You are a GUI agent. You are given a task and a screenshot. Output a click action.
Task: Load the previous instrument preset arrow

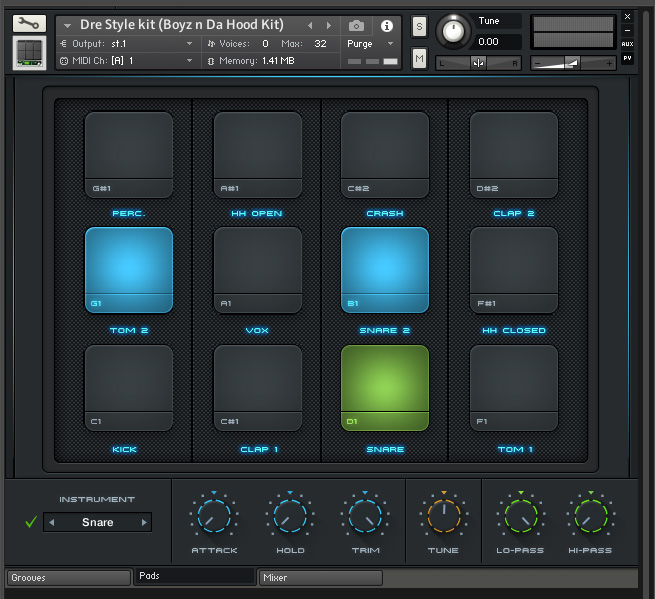click(310, 25)
